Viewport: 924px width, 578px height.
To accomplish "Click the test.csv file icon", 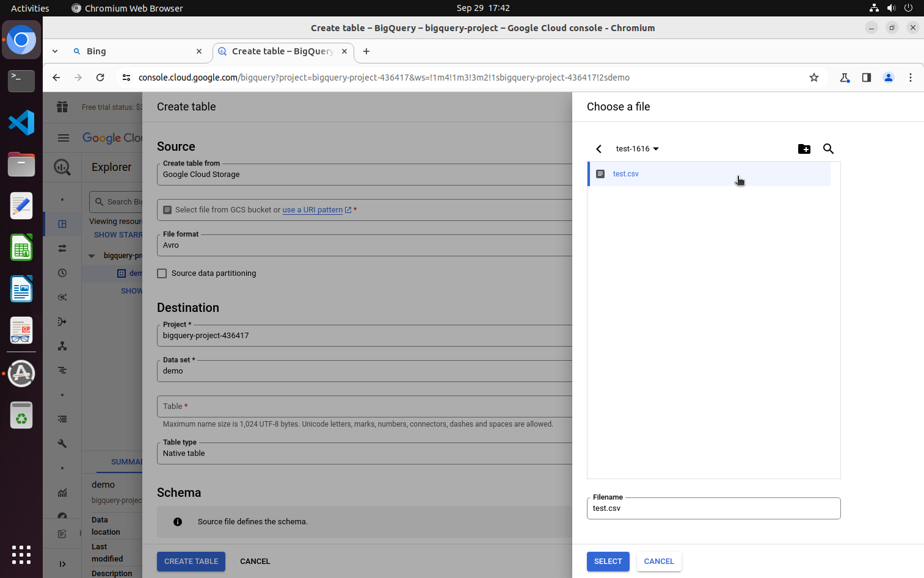I will point(600,174).
